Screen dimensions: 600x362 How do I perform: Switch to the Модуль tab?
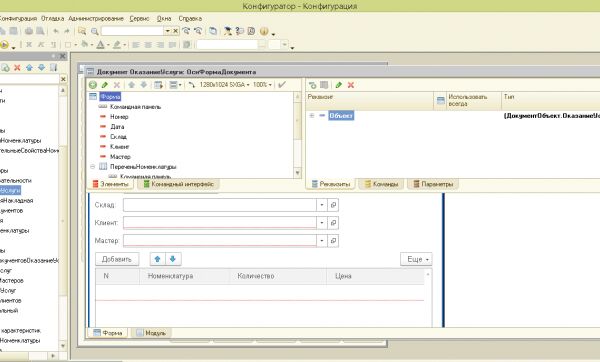(151, 333)
